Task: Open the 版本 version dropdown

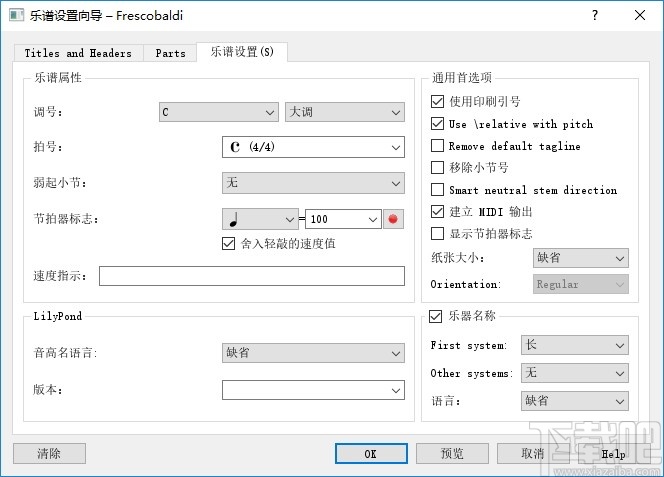Action: point(313,390)
